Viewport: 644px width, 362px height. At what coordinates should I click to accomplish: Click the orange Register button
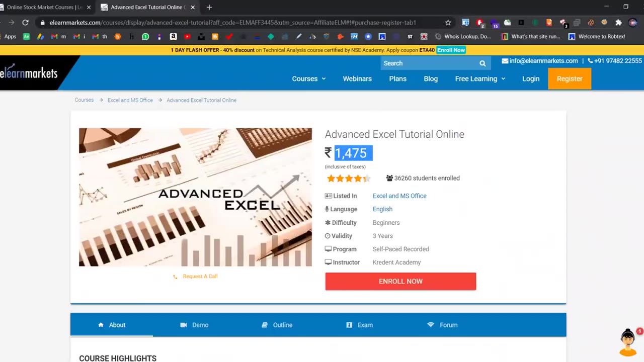(x=570, y=79)
